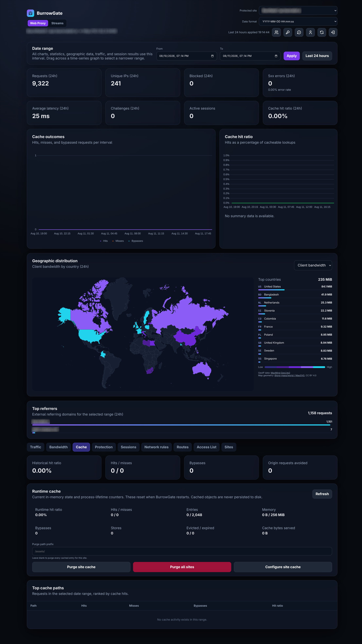Open the Date format dropdown
The image size is (362, 644).
coord(298,21)
